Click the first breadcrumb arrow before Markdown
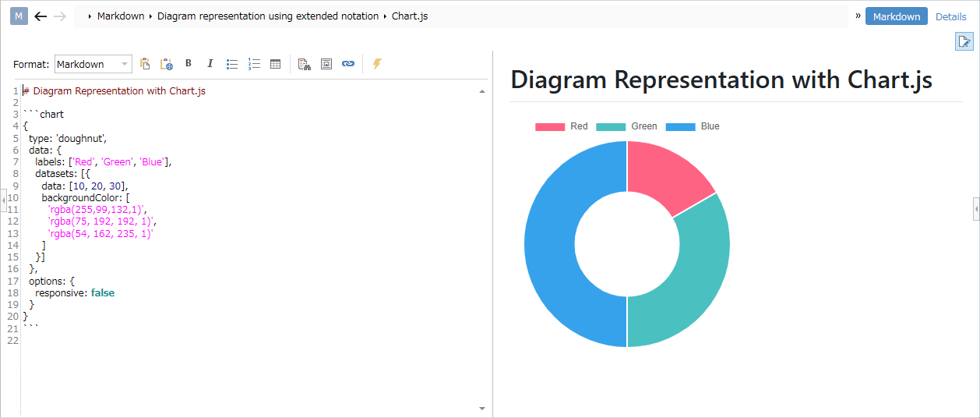 pos(90,16)
